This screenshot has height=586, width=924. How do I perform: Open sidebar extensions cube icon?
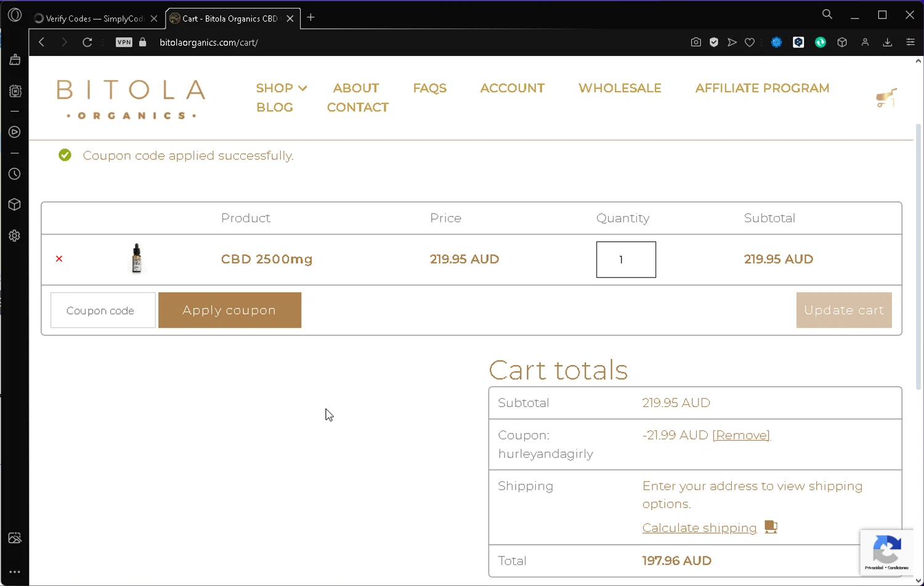pyautogui.click(x=15, y=204)
